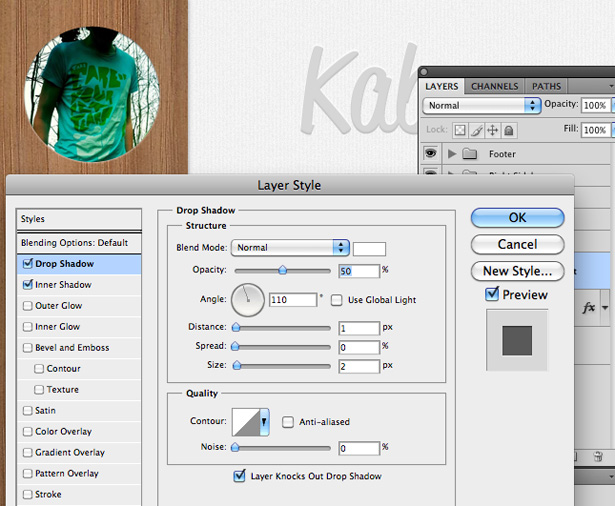Click the Layers panel Opacity field
615x506 pixels.
(x=596, y=105)
